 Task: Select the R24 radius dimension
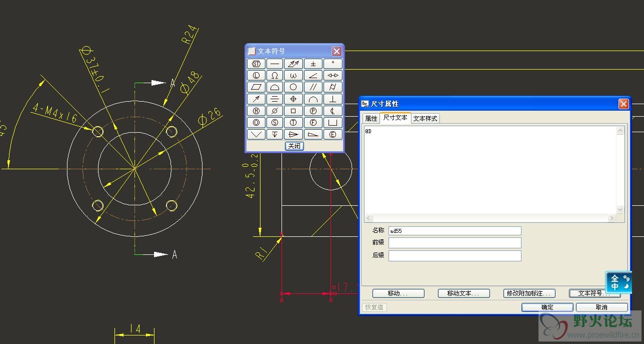click(189, 36)
